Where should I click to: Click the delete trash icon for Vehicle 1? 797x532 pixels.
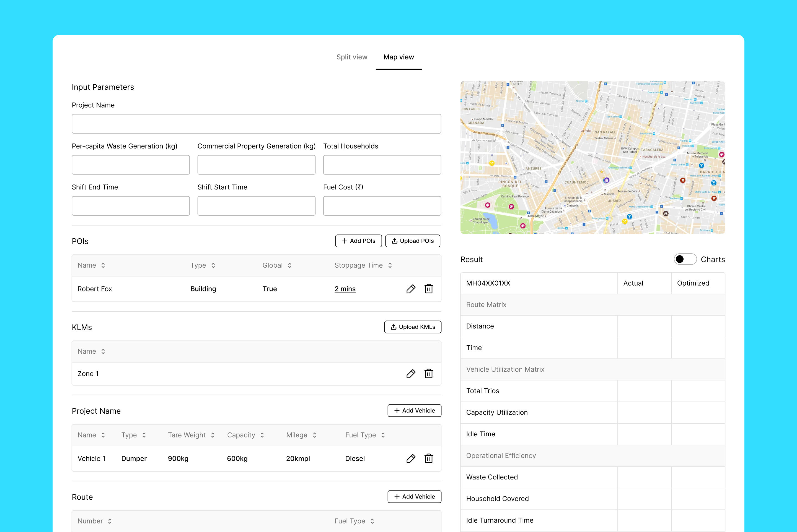(x=429, y=458)
